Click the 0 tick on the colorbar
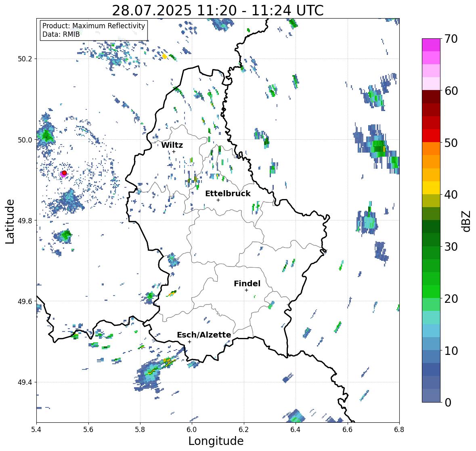This screenshot has height=451, width=476. click(x=448, y=403)
